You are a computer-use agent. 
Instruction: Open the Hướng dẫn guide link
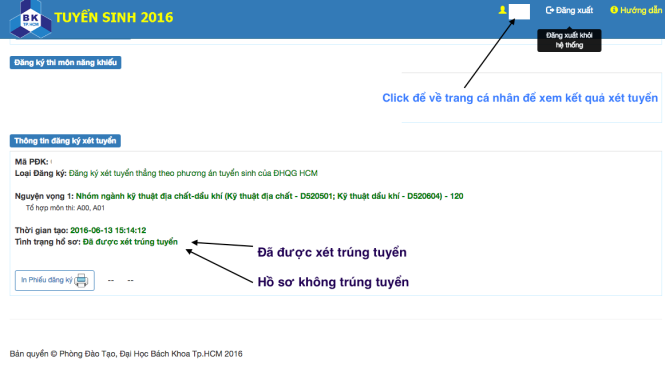point(641,10)
